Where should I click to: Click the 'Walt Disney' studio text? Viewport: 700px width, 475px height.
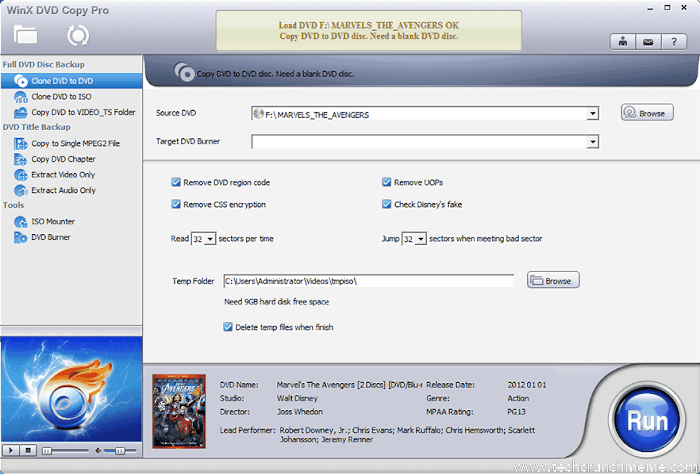coord(297,398)
